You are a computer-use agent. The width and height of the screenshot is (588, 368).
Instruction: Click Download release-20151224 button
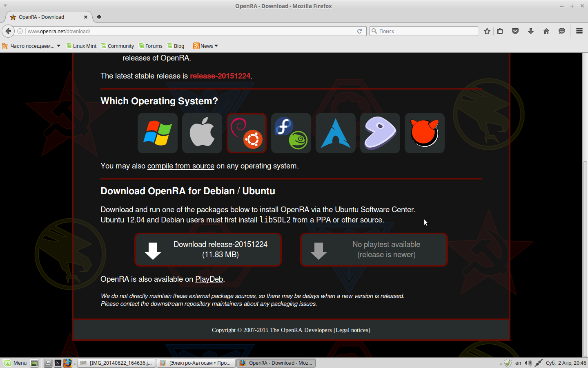coord(208,249)
